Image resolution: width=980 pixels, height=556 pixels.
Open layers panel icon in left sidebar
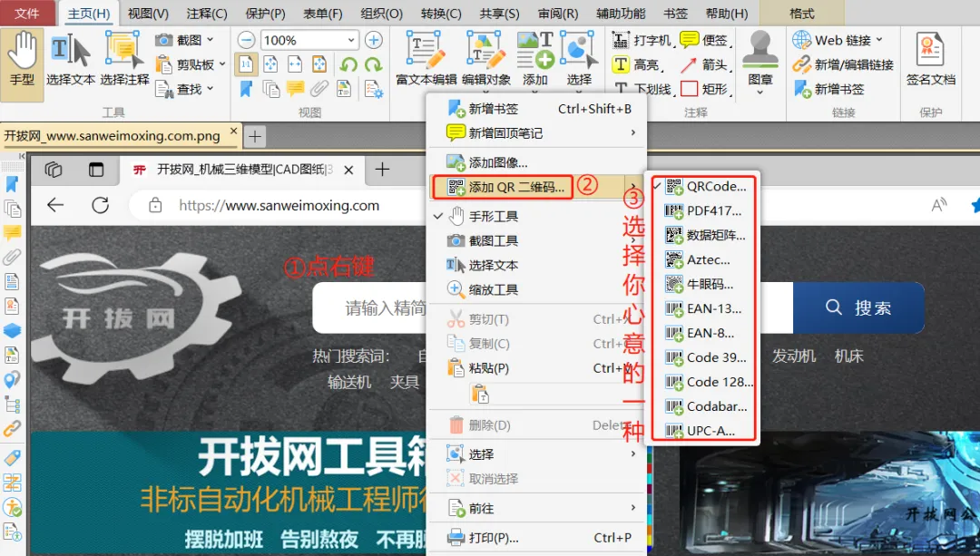12,330
